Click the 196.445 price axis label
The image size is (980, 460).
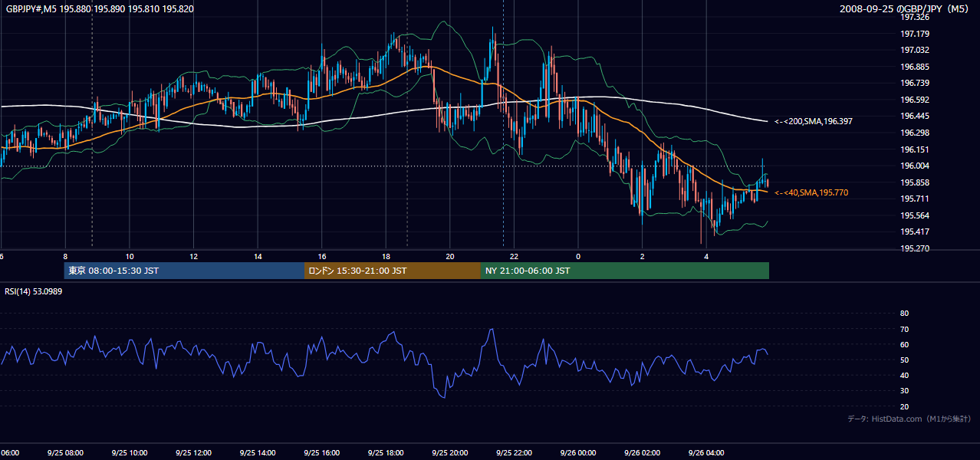point(915,117)
